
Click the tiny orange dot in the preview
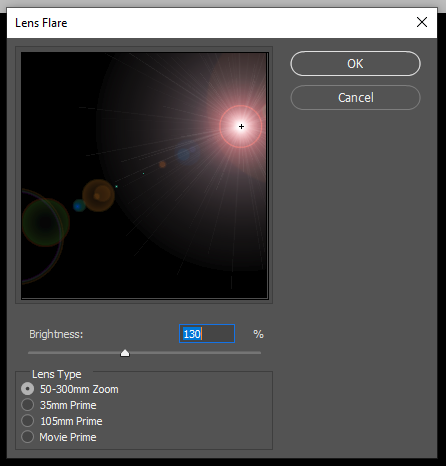coord(162,164)
